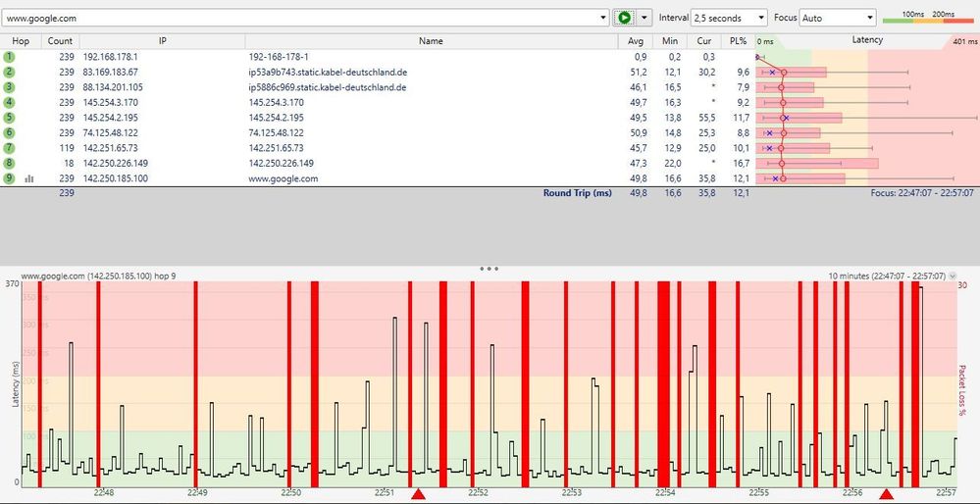Click the green start trace button
This screenshot has height=504, width=980.
[624, 18]
